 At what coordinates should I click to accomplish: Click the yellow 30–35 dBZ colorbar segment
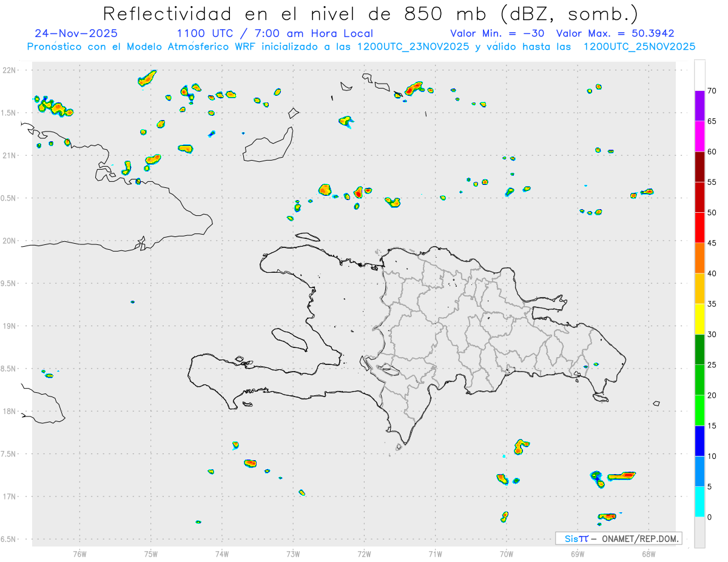tap(699, 319)
